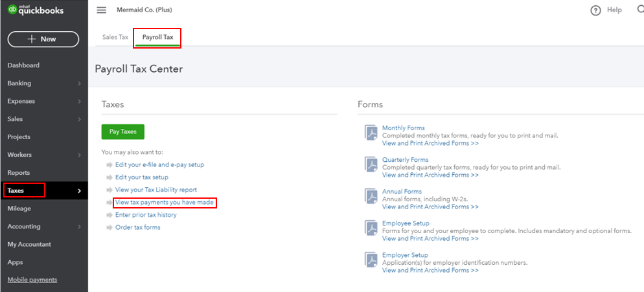Click the New button

[x=43, y=39]
